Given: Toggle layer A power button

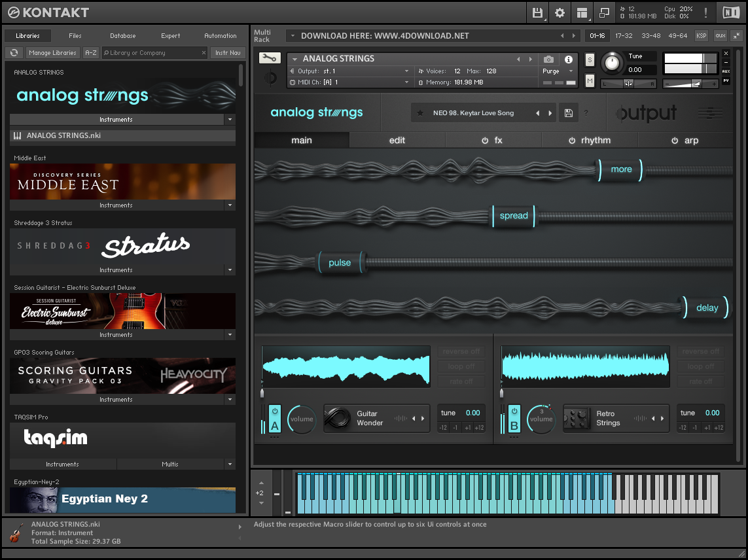Looking at the screenshot, I should [x=275, y=411].
